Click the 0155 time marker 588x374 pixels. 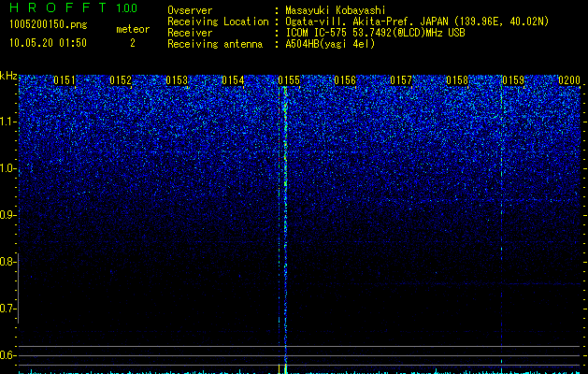click(289, 80)
